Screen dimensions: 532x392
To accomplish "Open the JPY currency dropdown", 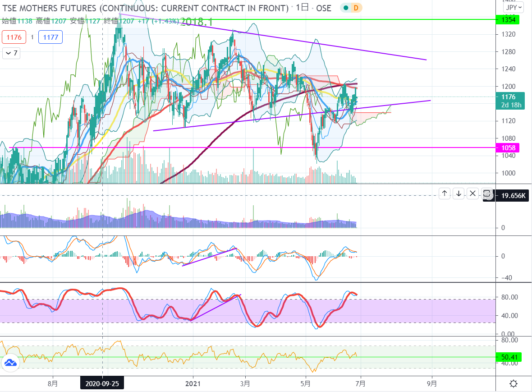I will coord(514,7).
